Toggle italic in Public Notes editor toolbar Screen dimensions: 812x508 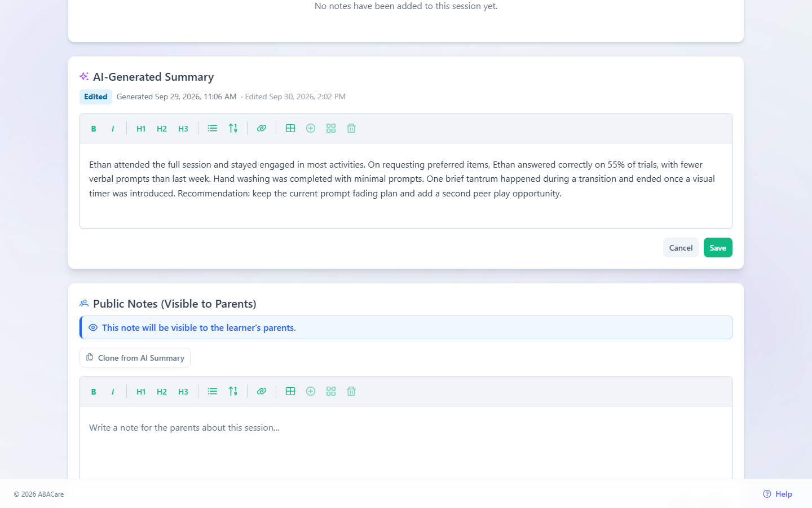(113, 392)
